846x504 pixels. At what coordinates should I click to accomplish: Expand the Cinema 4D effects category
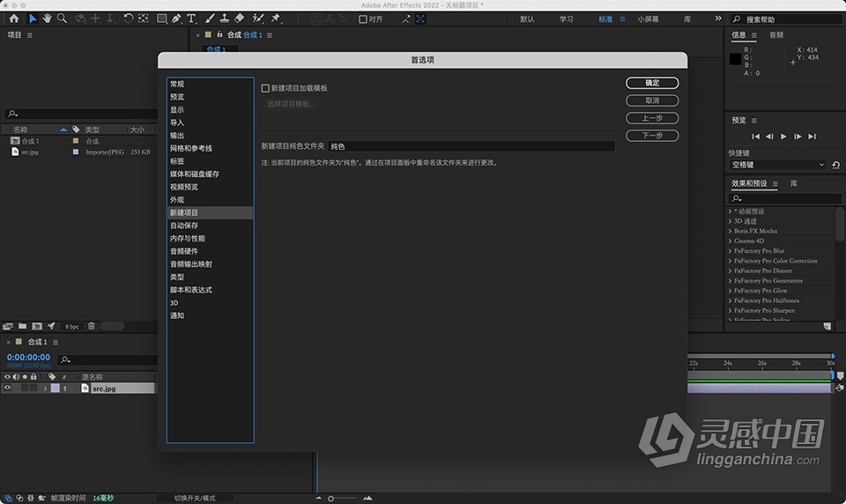730,241
